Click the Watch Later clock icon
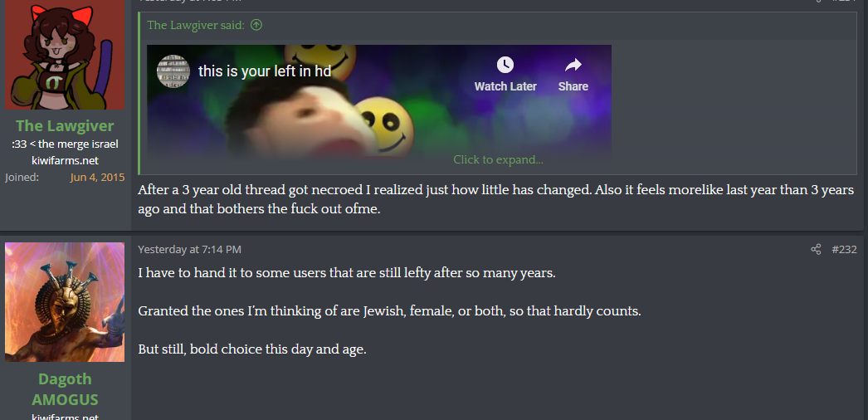This screenshot has height=420, width=868. tap(505, 65)
